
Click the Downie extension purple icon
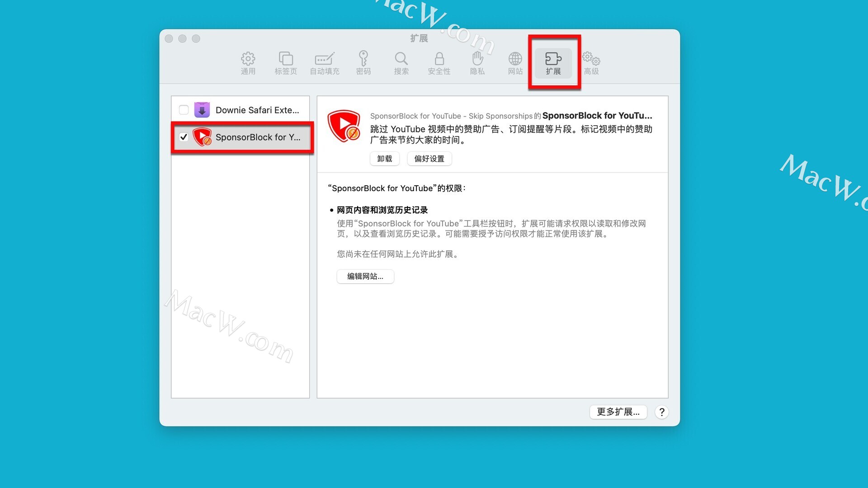(x=202, y=110)
